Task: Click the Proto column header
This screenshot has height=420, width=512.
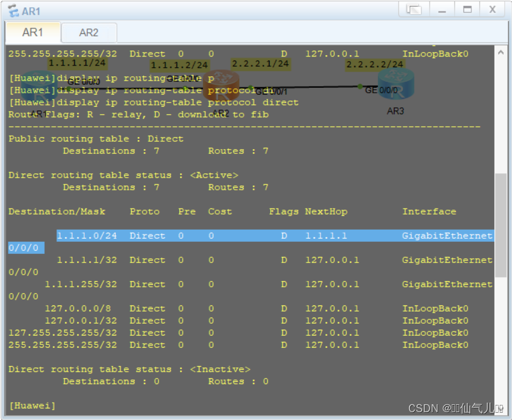Action: click(145, 212)
